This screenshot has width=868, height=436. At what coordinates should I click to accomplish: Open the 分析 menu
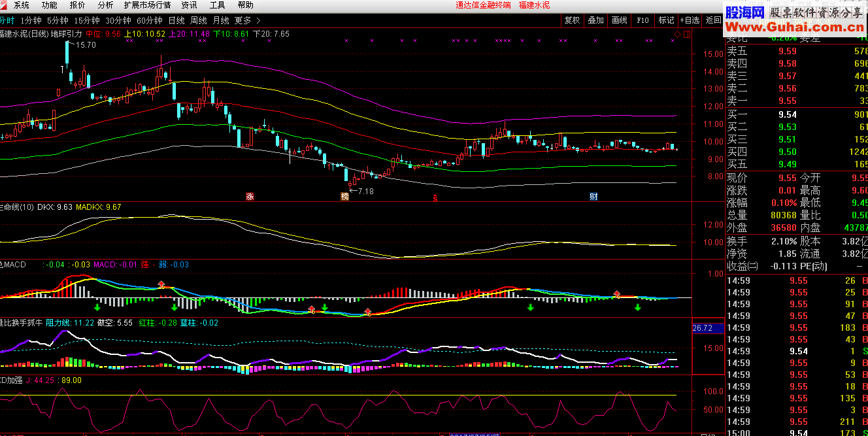coord(105,5)
